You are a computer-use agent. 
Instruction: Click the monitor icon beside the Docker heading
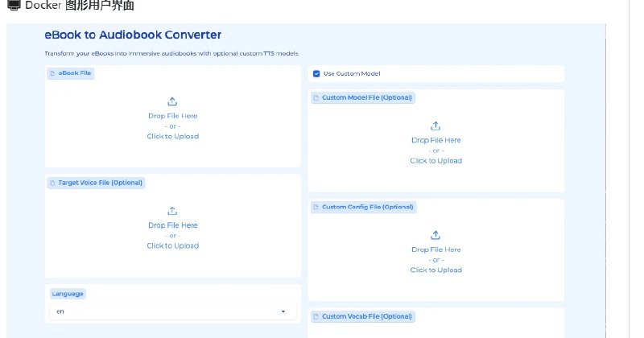(12, 6)
